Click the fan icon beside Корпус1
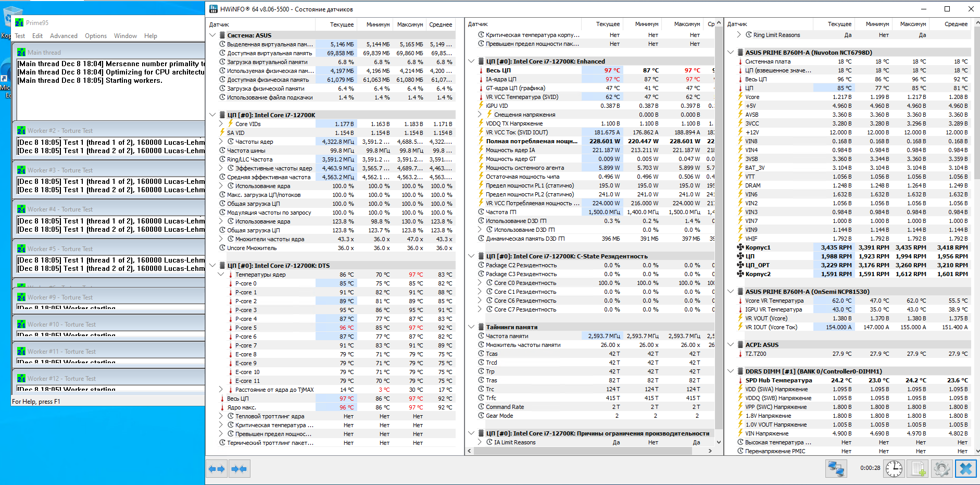This screenshot has width=980, height=485. coord(740,247)
